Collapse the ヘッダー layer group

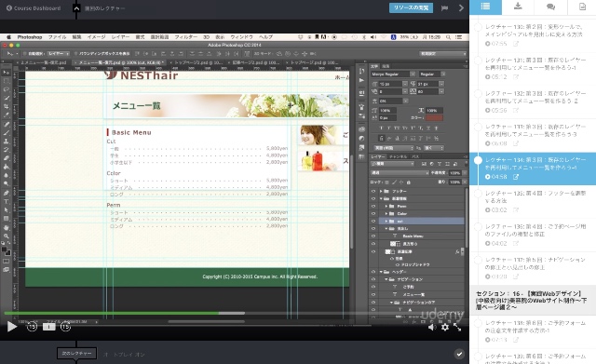tap(381, 272)
